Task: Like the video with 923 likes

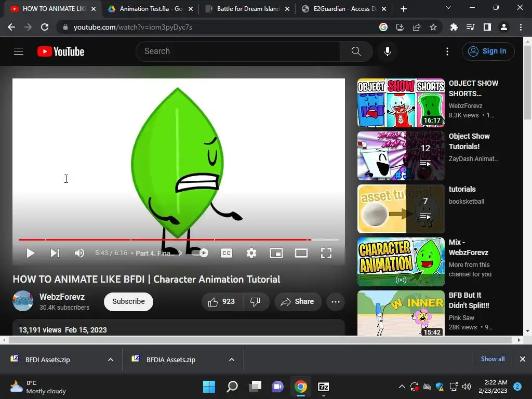Action: coord(222,302)
